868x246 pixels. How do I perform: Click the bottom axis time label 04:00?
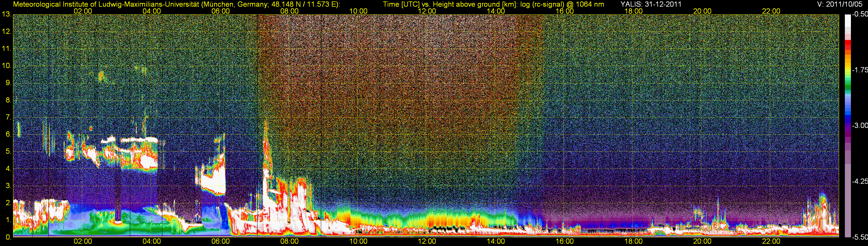[152, 241]
